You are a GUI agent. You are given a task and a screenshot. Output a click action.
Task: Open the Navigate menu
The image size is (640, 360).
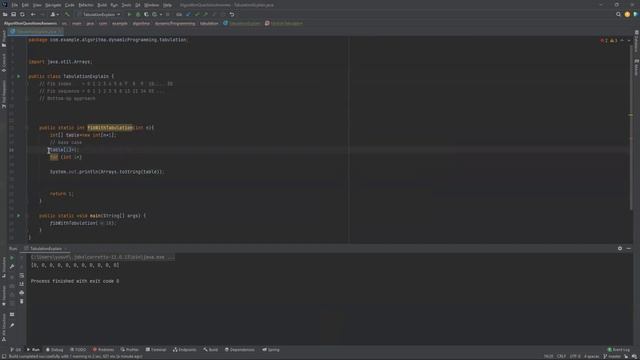click(53, 5)
